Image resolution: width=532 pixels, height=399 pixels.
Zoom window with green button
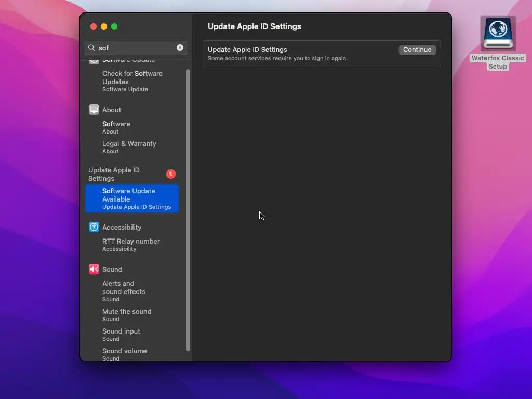[x=114, y=26]
